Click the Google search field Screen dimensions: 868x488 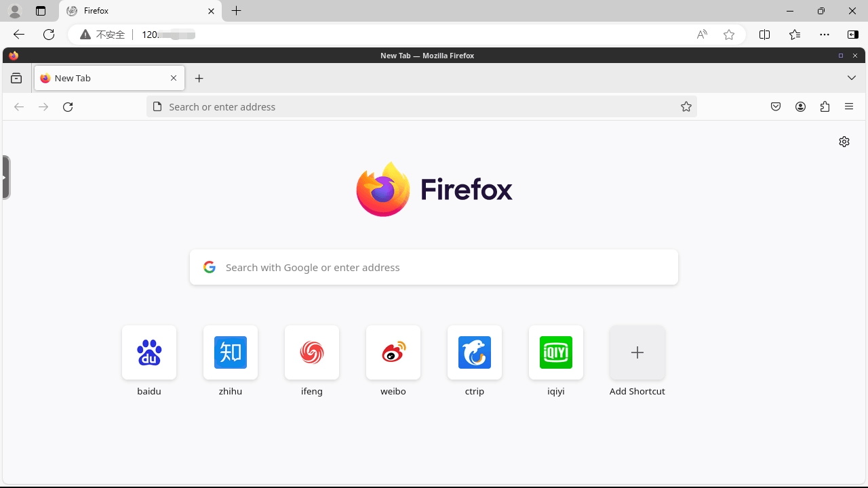(434, 267)
